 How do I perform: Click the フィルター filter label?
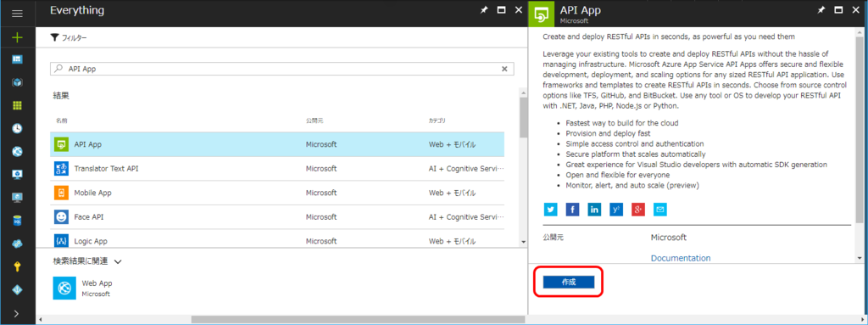75,37
